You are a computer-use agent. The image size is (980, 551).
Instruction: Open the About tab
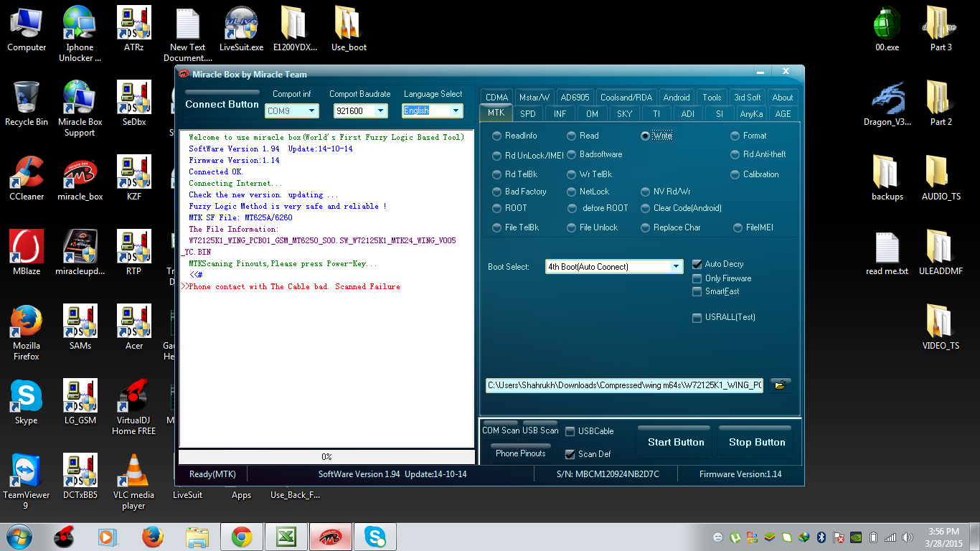pos(783,98)
